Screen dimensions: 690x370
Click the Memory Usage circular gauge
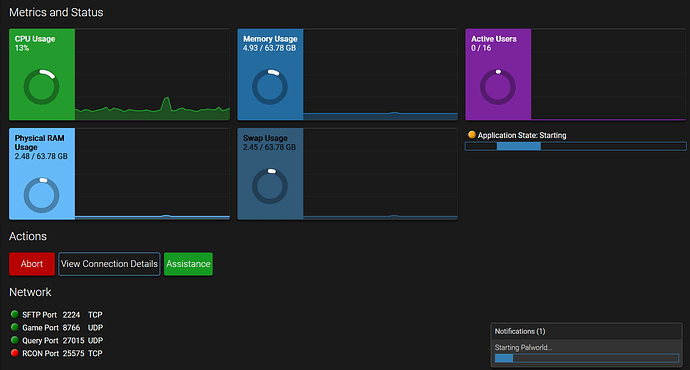pyautogui.click(x=270, y=87)
